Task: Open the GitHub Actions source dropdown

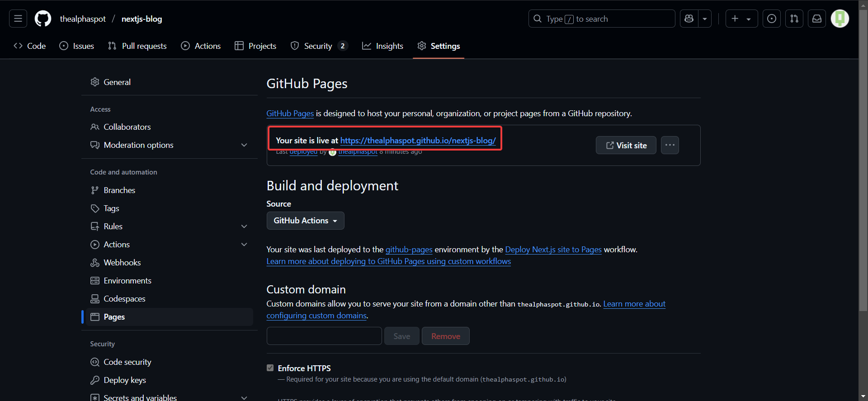Action: point(305,221)
